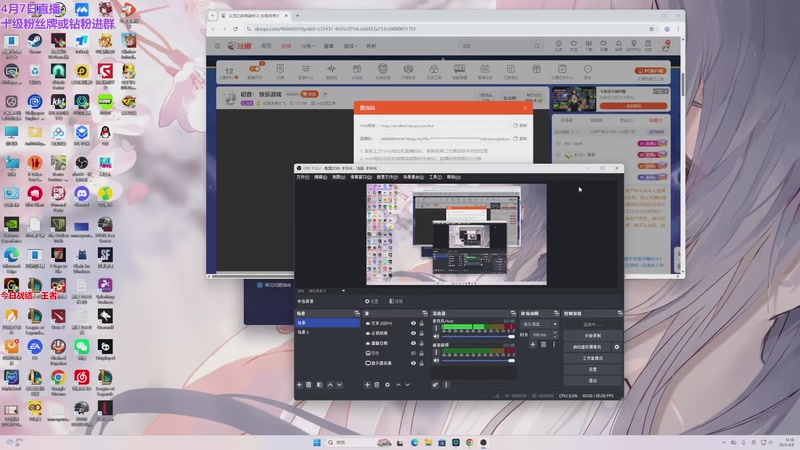The image size is (800, 450).
Task: Bookmark page with Chrome star icon
Action: [652, 29]
